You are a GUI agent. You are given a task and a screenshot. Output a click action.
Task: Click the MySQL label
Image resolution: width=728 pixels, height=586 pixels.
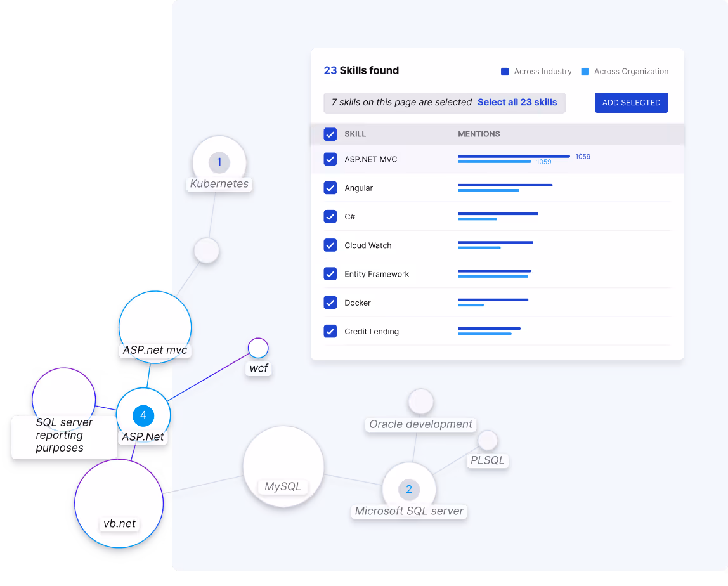coord(283,486)
